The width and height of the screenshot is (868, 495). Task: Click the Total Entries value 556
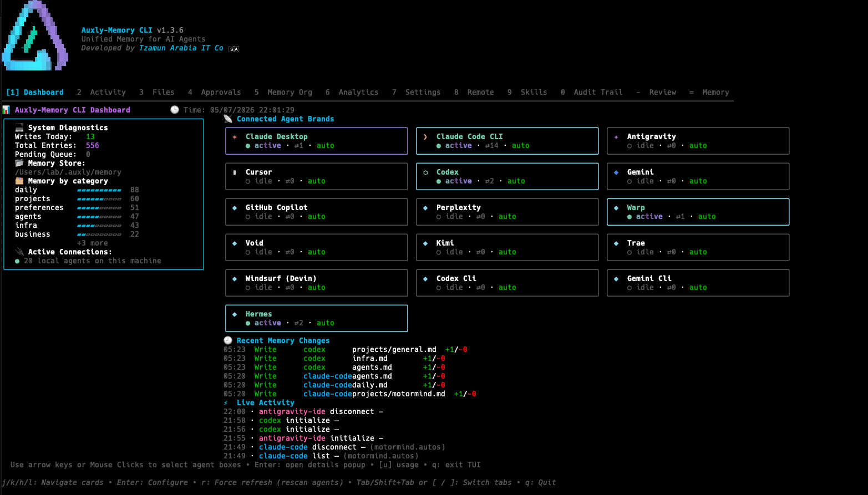coord(93,146)
